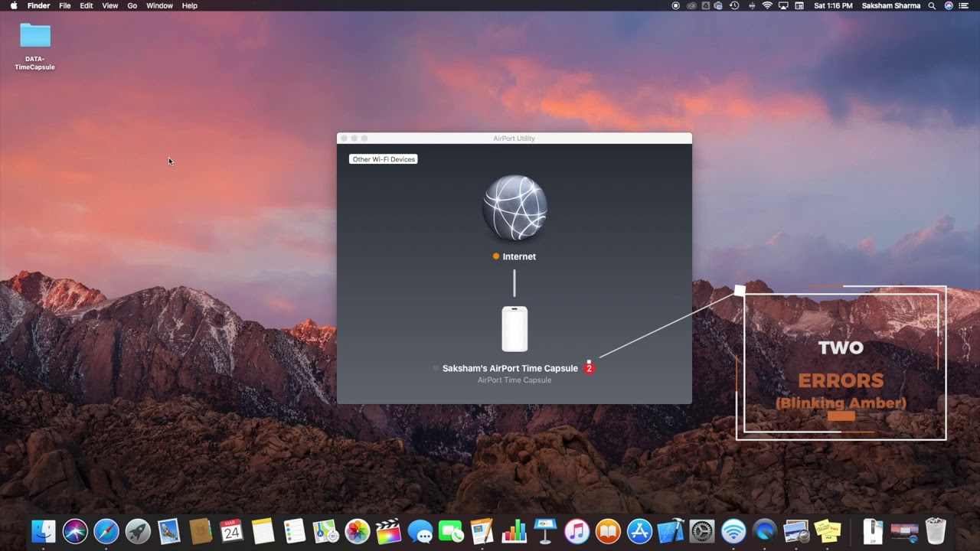
Task: Open System Preferences from the Dock
Action: click(x=702, y=531)
